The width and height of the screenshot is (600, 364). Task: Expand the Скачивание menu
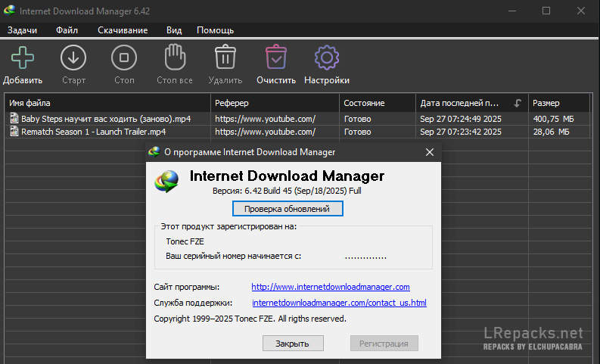tap(122, 30)
